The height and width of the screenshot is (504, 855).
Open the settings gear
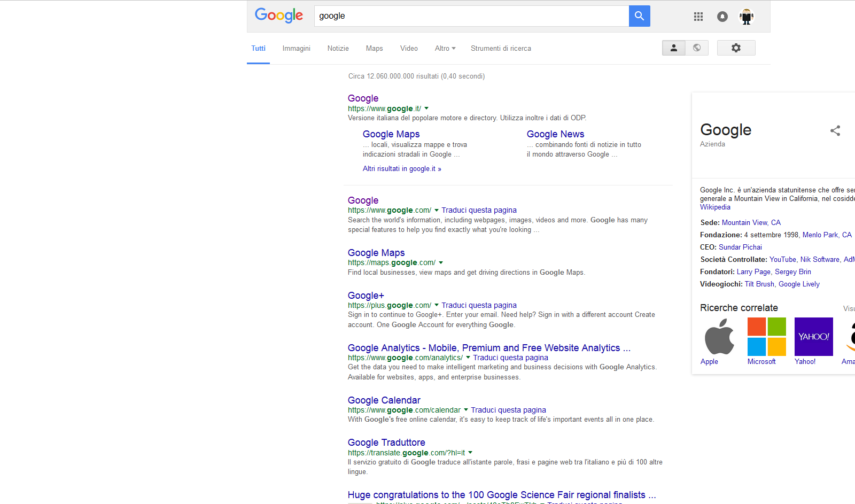coord(736,48)
